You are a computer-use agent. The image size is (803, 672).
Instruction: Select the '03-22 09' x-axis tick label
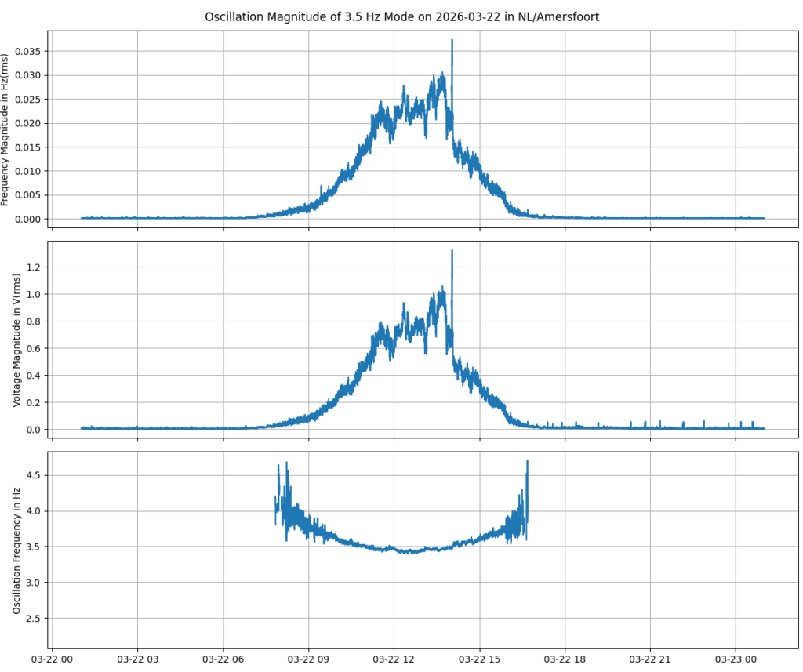tap(308, 660)
